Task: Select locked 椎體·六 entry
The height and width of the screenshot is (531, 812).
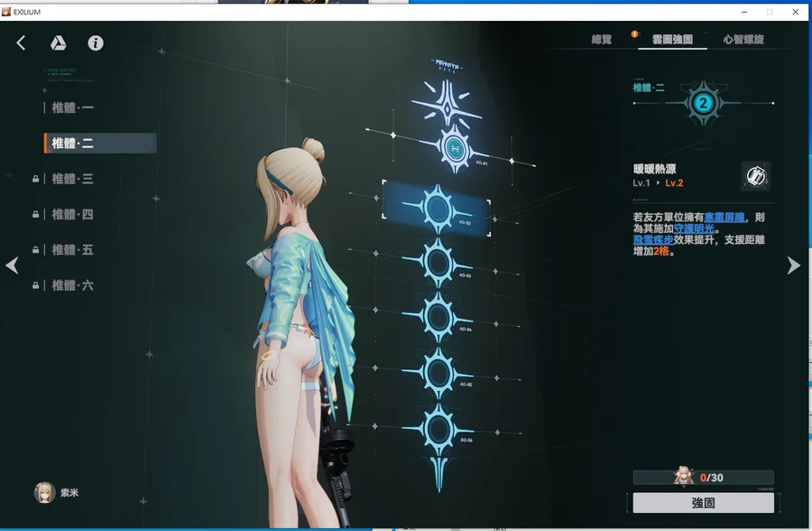Action: point(72,285)
